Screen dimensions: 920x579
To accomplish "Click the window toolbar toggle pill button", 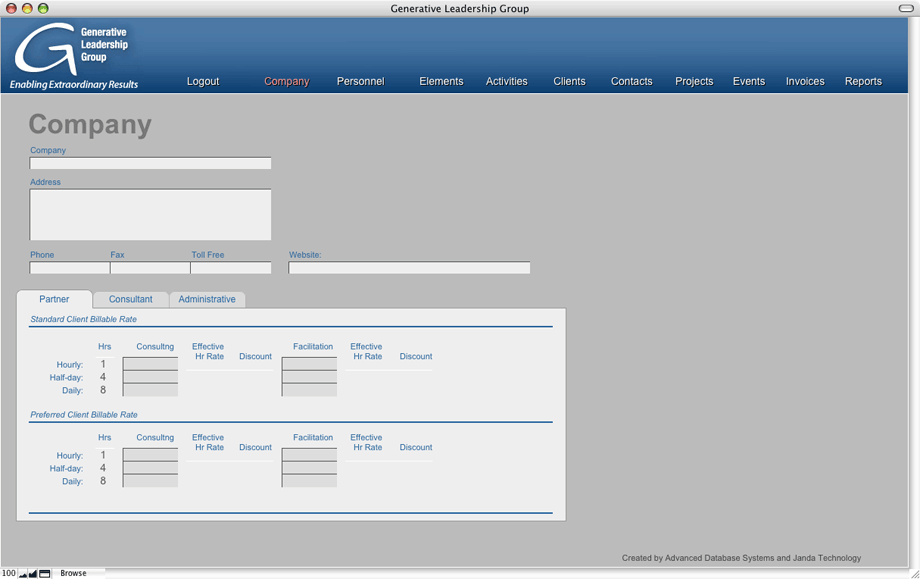I will (x=906, y=8).
